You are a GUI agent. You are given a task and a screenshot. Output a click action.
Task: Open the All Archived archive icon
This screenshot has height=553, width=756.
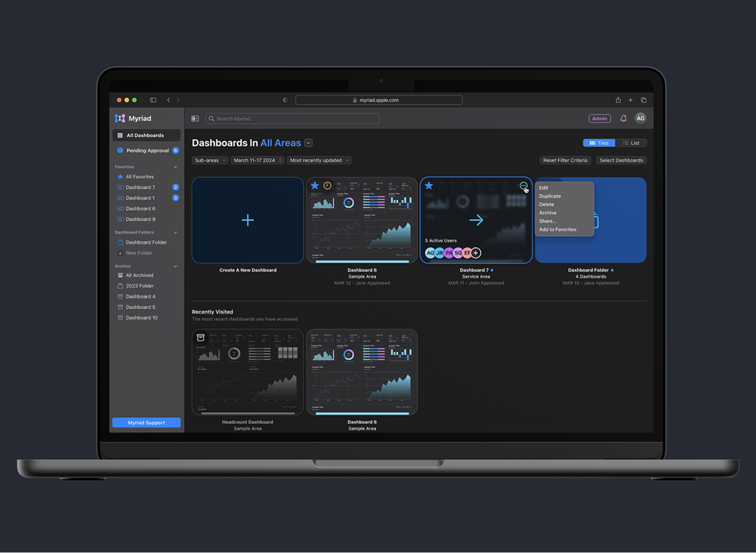click(119, 275)
